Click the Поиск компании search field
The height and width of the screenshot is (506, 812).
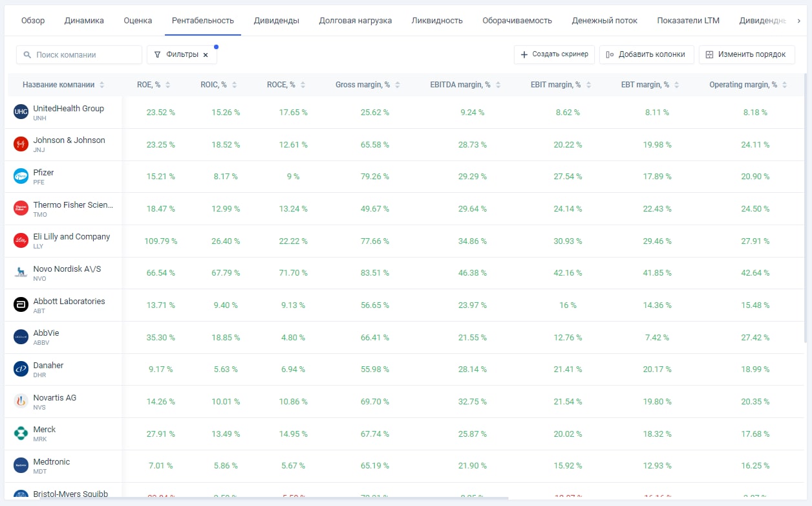click(x=79, y=55)
